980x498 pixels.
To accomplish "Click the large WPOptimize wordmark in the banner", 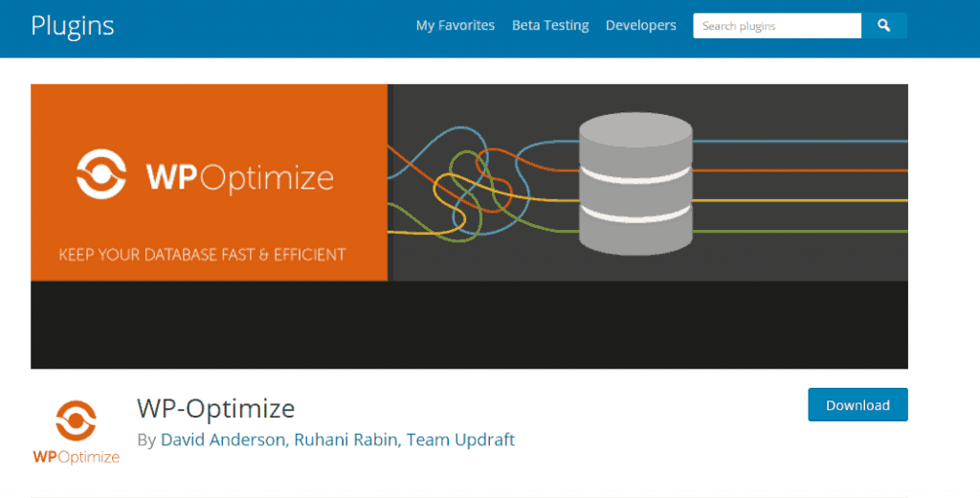I will click(239, 176).
